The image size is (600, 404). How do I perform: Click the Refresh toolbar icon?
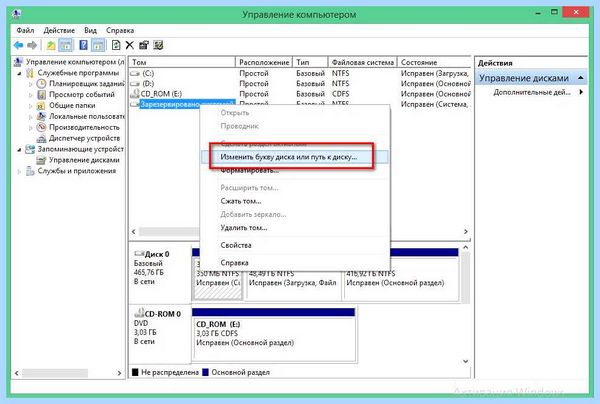[x=116, y=45]
